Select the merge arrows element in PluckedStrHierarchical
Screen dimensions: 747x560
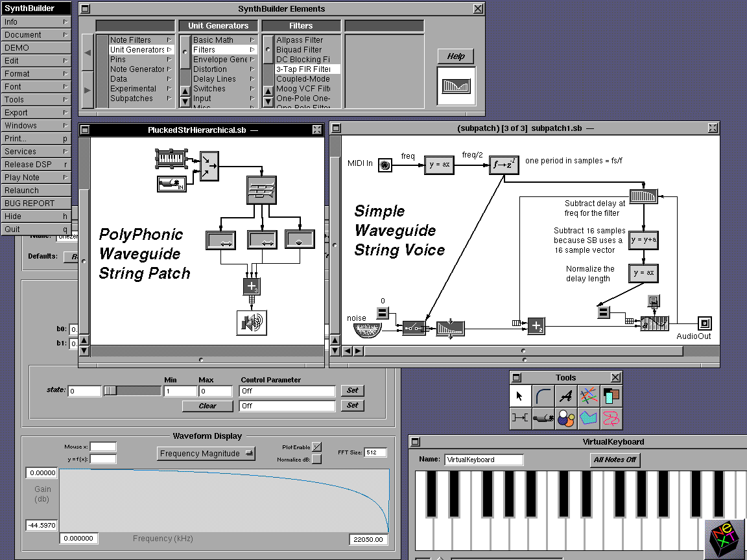coord(209,166)
